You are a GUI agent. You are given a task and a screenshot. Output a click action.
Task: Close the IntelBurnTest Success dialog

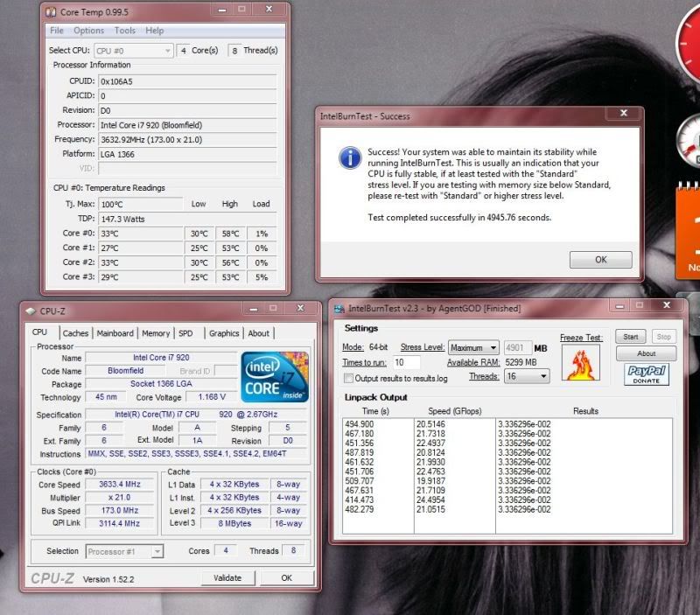pos(624,113)
